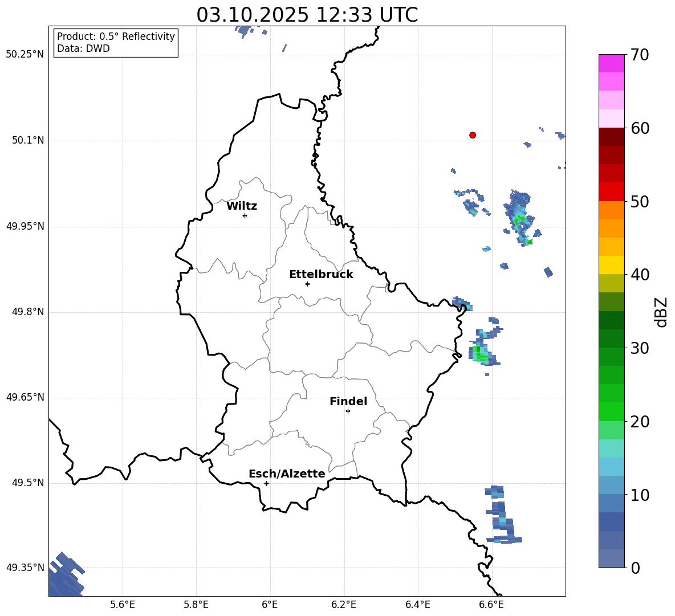Click the 6.2°E longitude label

344,605
